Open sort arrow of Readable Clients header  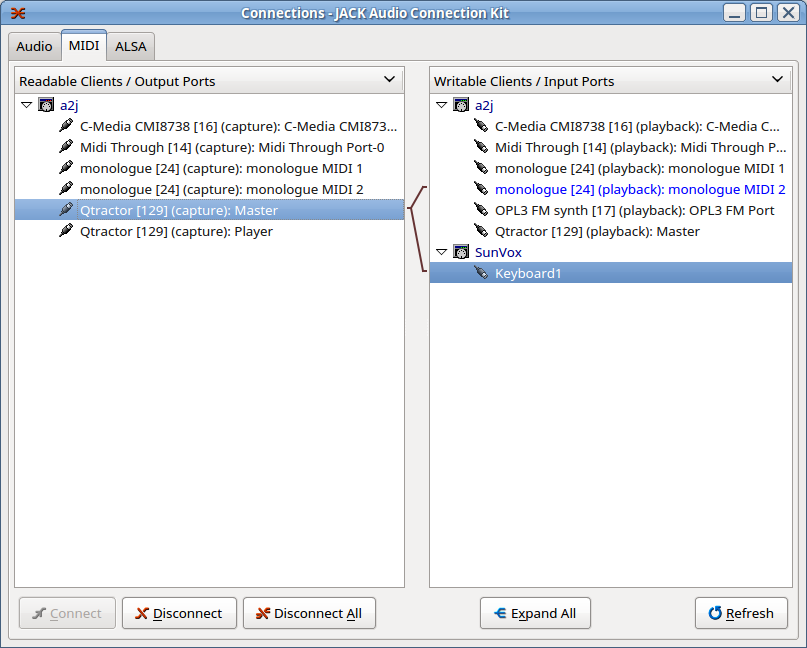point(390,79)
